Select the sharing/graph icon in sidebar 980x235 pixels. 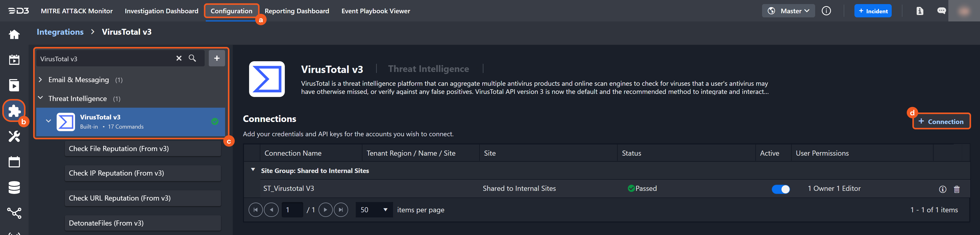pyautogui.click(x=14, y=213)
